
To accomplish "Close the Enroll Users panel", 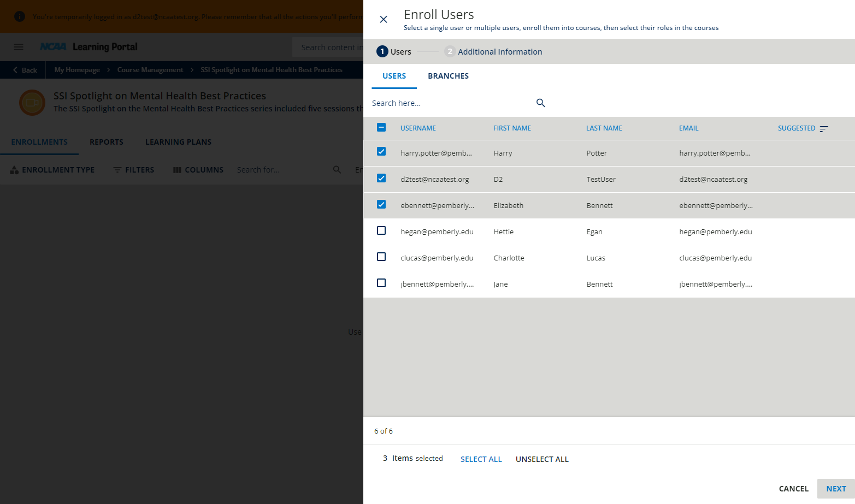I will click(384, 20).
